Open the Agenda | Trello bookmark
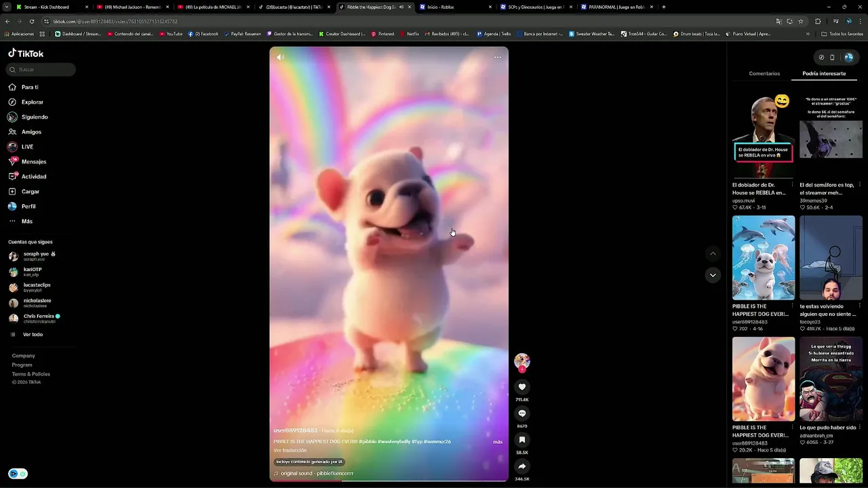Screen dimensions: 868x488 pyautogui.click(x=494, y=34)
